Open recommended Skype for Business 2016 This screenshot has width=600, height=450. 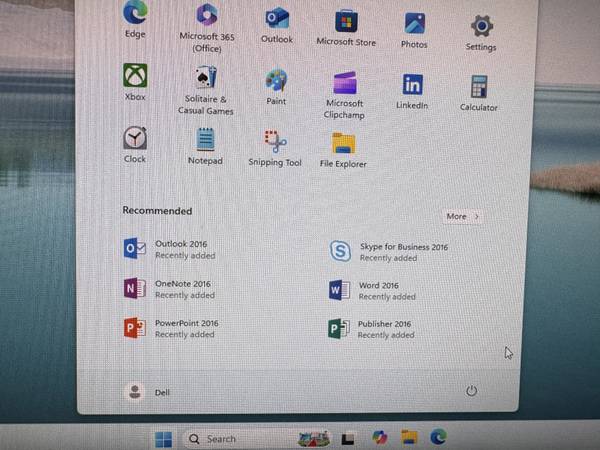pyautogui.click(x=389, y=251)
